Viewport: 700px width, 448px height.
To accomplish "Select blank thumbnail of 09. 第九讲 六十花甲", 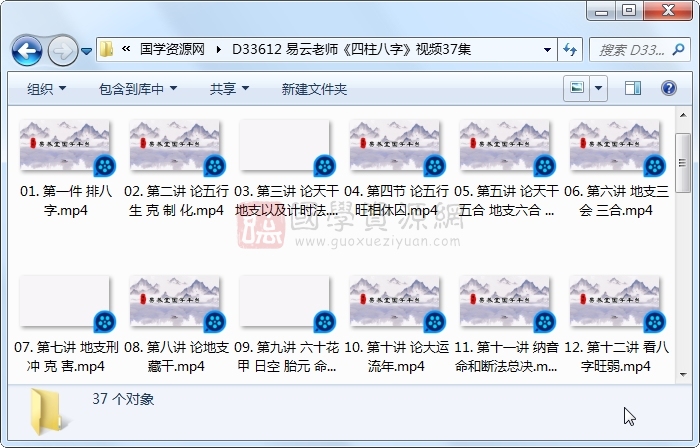I will 284,301.
